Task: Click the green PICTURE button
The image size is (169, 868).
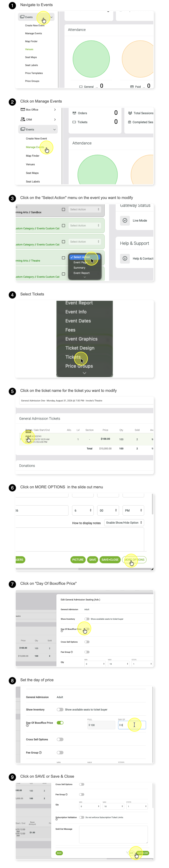Action: [78, 560]
